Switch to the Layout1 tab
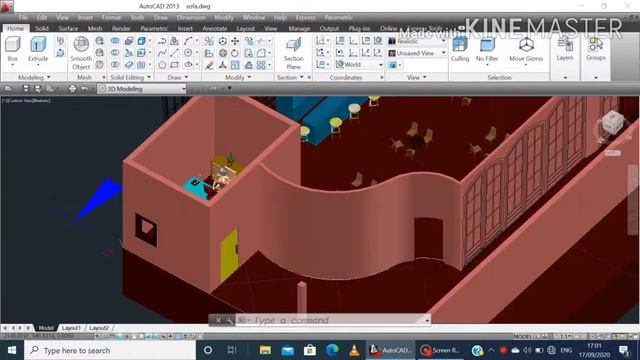Screen dimensions: 640x360 [x=71, y=328]
